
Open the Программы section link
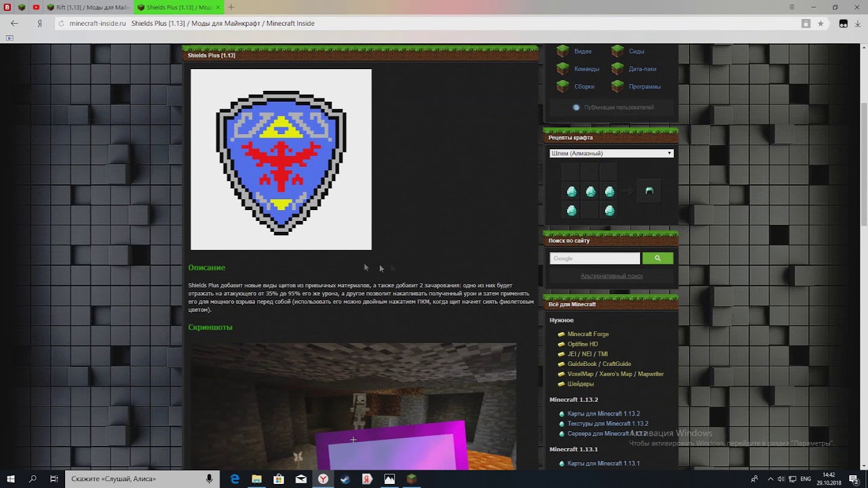pyautogui.click(x=644, y=87)
